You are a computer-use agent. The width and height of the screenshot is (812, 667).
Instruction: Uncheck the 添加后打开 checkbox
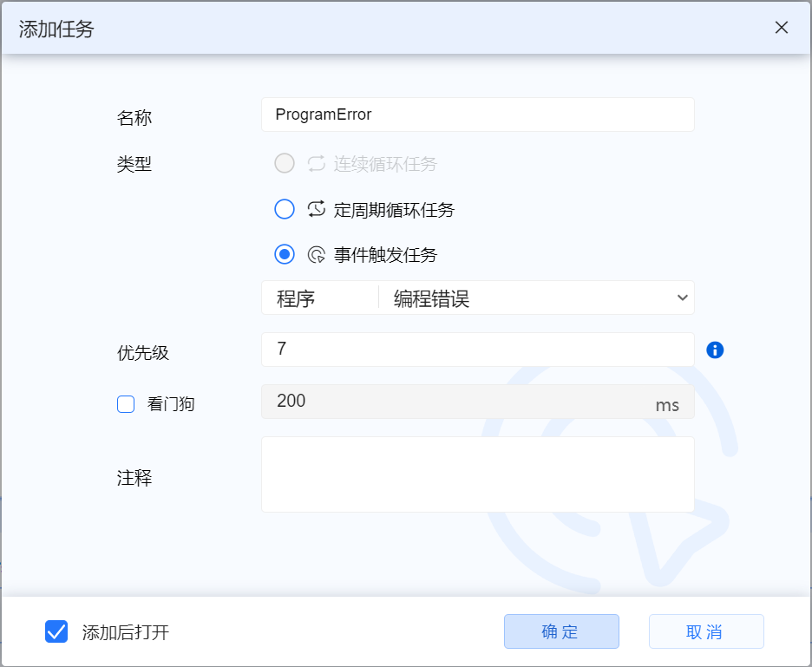pyautogui.click(x=56, y=631)
